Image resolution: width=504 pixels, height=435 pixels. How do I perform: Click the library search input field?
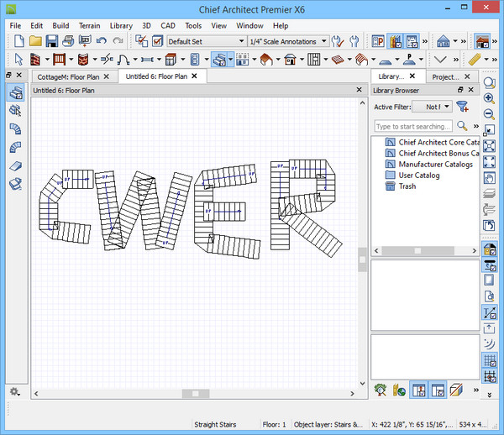[413, 126]
